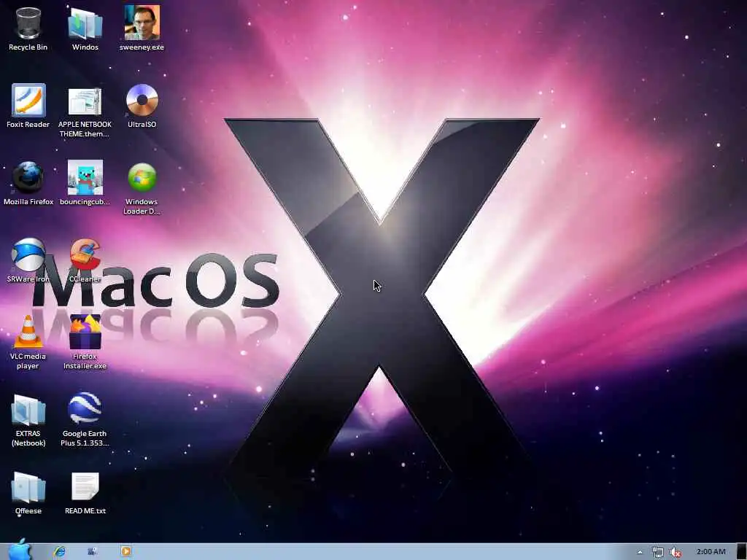Open the clock showing 2:00 AM

(711, 551)
